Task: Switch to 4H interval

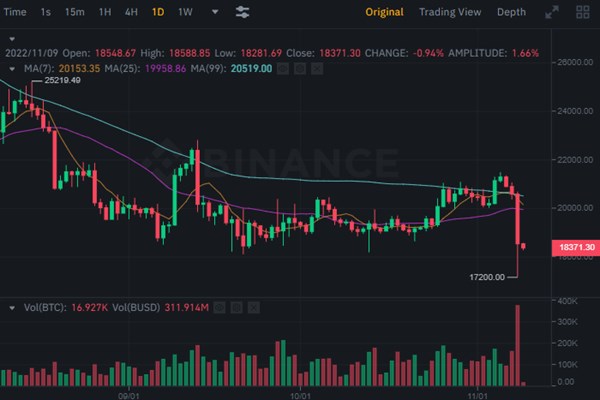Action: pyautogui.click(x=131, y=12)
